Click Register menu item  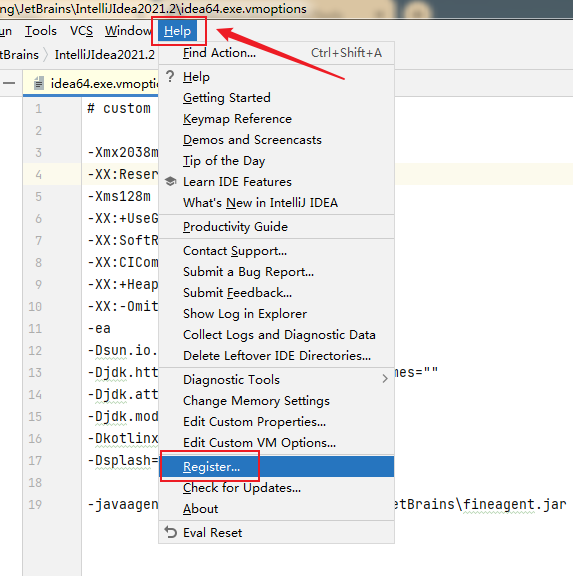277,467
